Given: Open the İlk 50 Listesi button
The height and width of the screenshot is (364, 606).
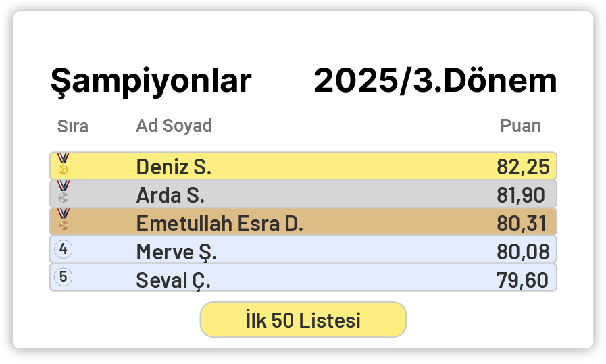Looking at the screenshot, I should point(303,319).
